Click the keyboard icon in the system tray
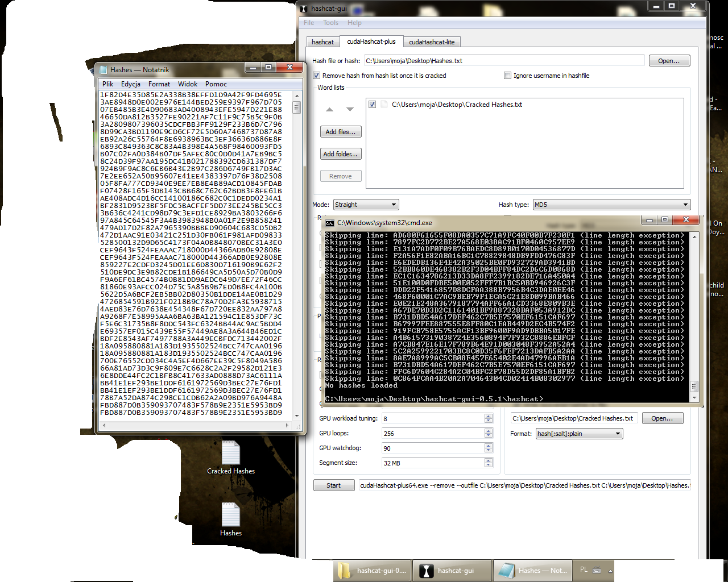 coord(597,570)
